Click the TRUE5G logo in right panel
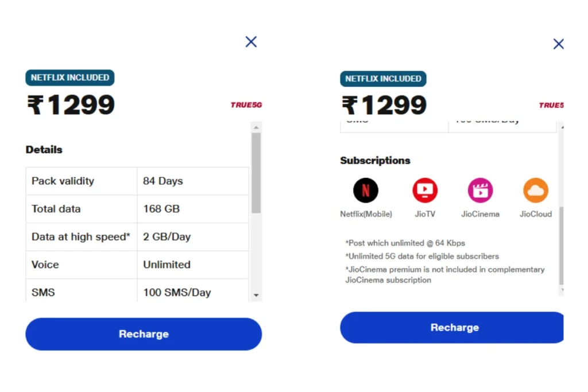This screenshot has height=392, width=588. coord(551,105)
